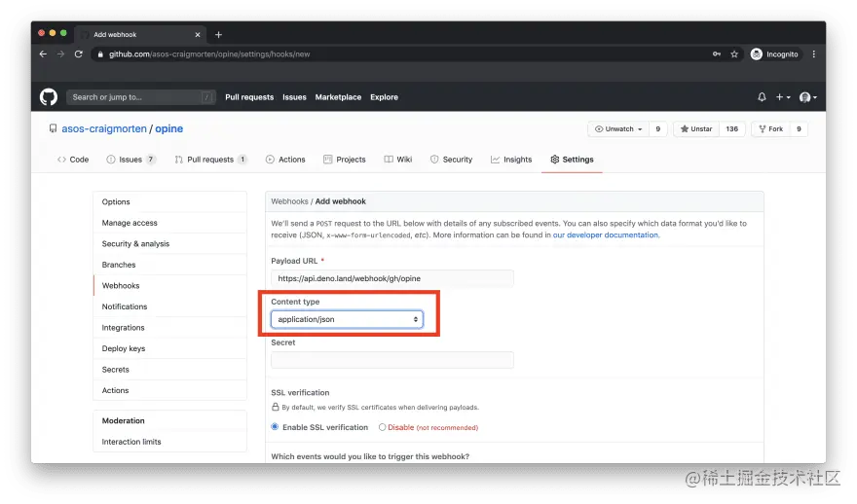857x504 pixels.
Task: Click into the Secret input field
Action: pos(391,360)
